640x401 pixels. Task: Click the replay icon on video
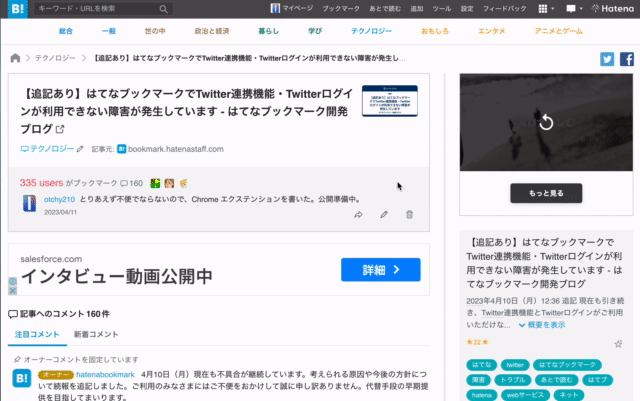coord(546,122)
